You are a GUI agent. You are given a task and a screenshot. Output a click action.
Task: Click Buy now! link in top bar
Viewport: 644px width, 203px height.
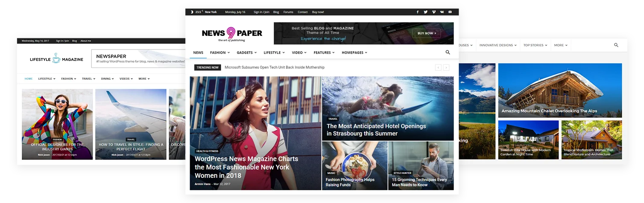[318, 12]
